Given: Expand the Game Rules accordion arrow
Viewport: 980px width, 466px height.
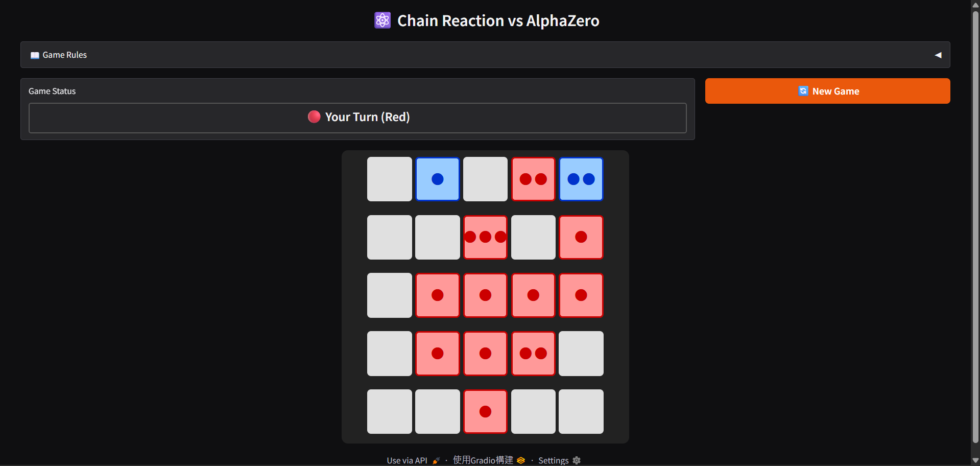Looking at the screenshot, I should pos(938,55).
